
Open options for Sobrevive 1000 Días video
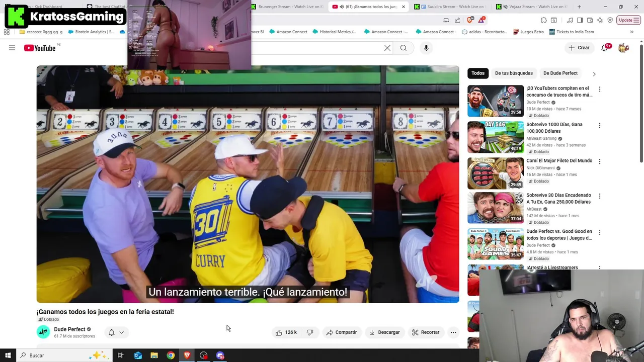[599, 125]
